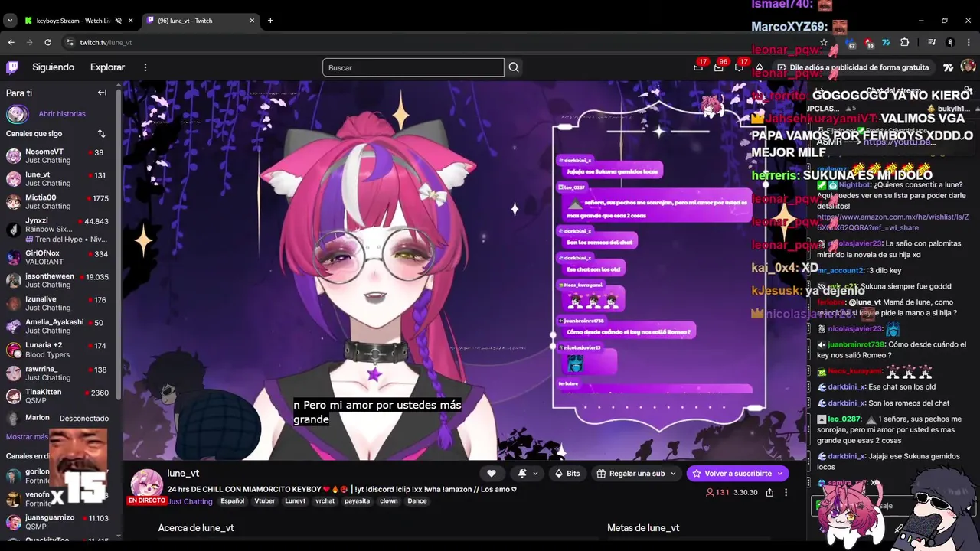This screenshot has width=980, height=551.
Task: Collapse the Para ti sidebar
Action: (x=102, y=93)
